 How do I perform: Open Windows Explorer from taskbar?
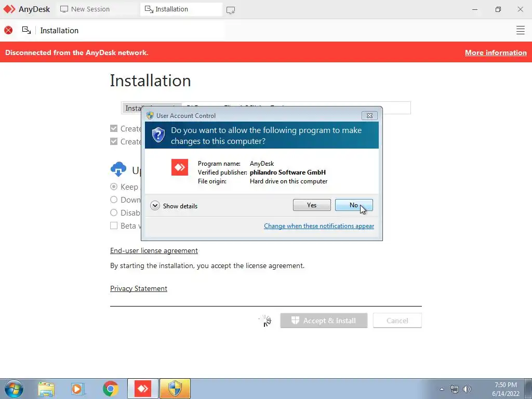(46, 389)
